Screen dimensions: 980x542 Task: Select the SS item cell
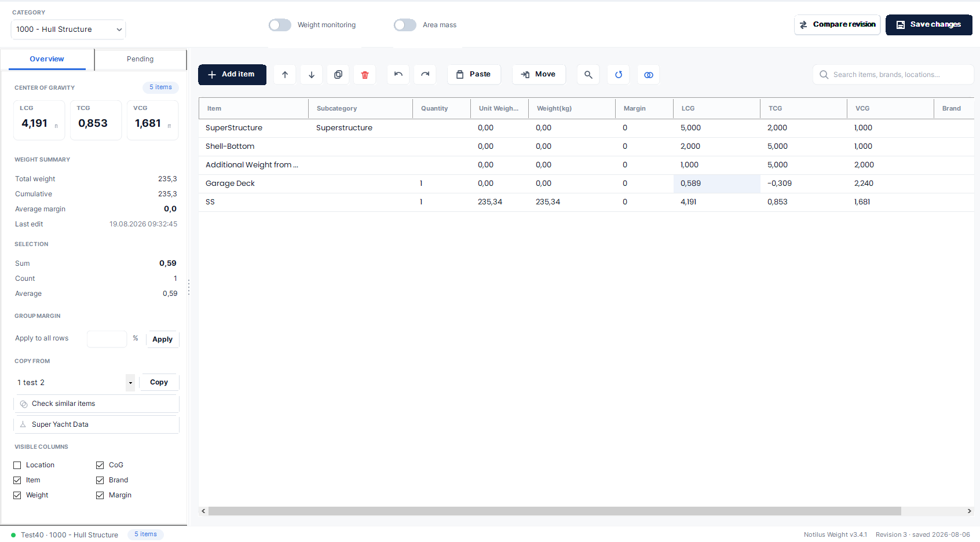click(254, 202)
